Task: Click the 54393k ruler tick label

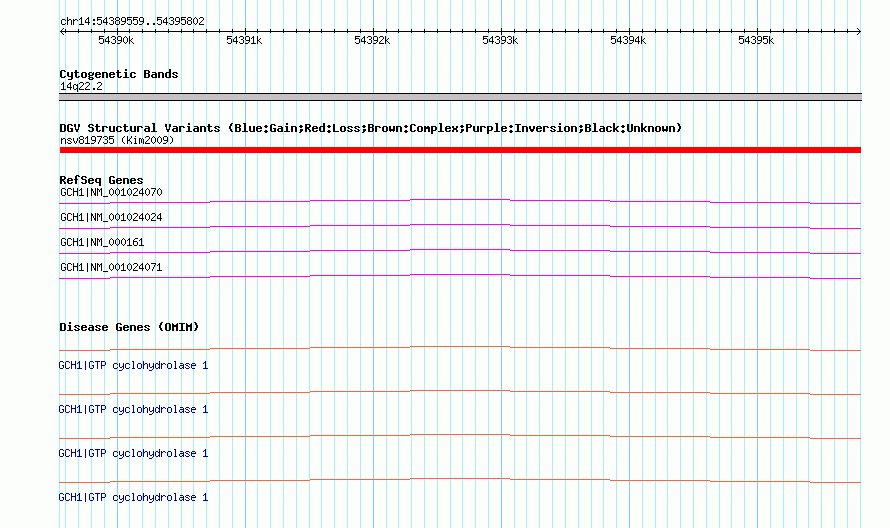Action: point(500,40)
